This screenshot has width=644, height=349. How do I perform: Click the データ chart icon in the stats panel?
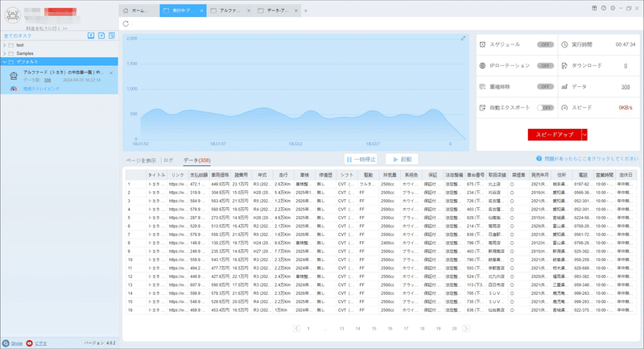pyautogui.click(x=565, y=87)
